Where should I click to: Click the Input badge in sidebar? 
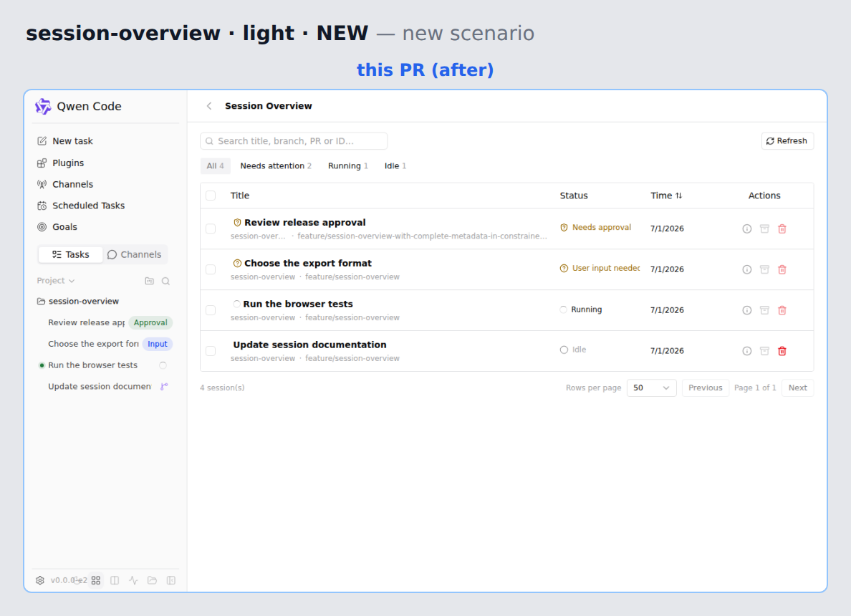(x=158, y=344)
